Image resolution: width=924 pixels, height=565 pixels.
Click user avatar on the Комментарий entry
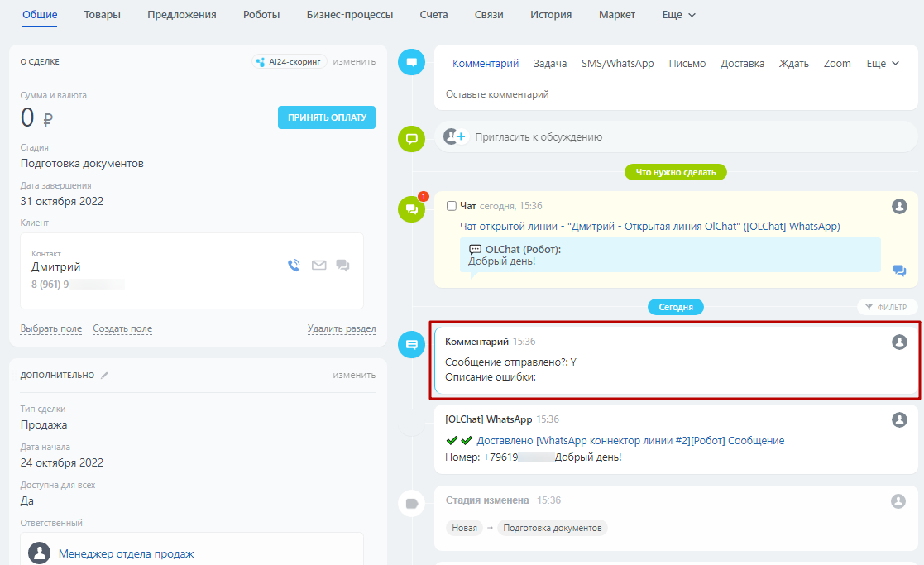pos(899,342)
